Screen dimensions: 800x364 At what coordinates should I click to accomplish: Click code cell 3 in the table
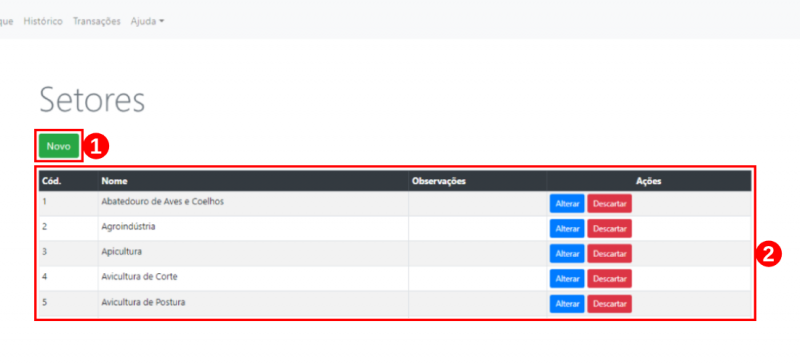(x=68, y=254)
